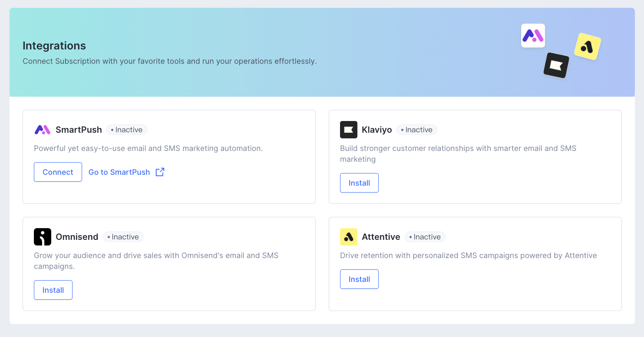Click the Inactive status badge for Omnisend
This screenshot has width=644, height=337.
(123, 237)
